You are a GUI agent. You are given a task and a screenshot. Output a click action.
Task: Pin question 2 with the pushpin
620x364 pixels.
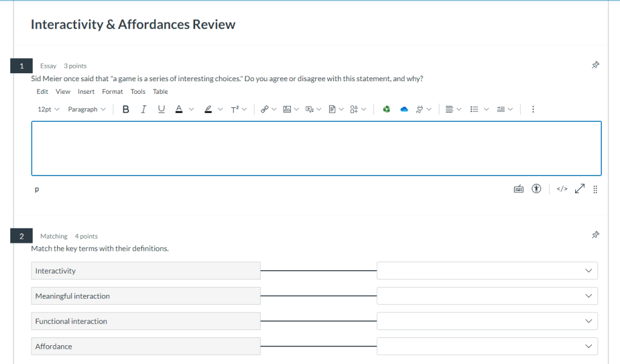(595, 234)
